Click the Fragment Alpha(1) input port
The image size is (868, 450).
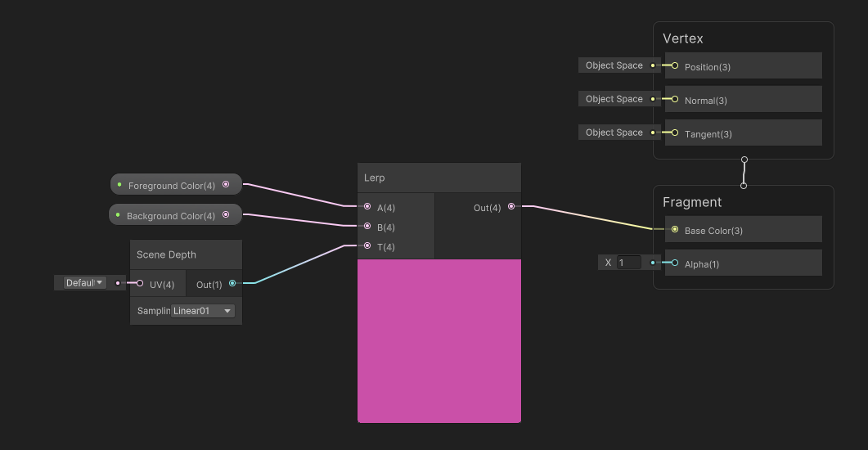pos(675,263)
